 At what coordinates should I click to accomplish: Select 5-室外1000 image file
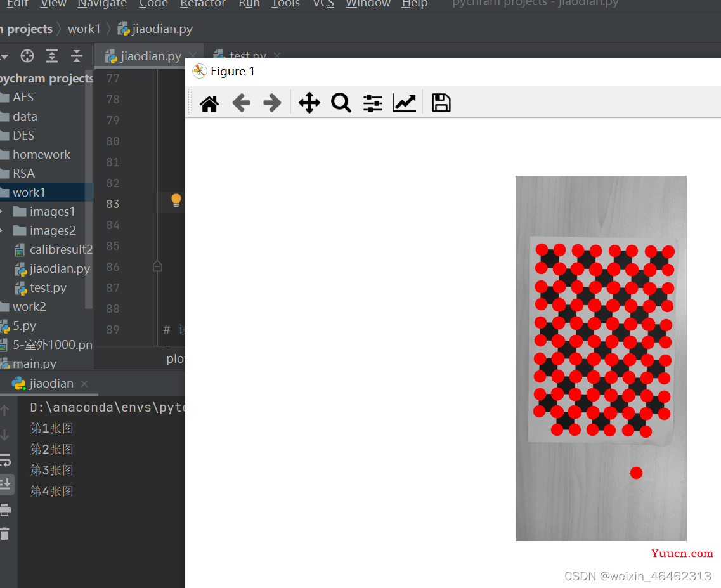(x=46, y=344)
